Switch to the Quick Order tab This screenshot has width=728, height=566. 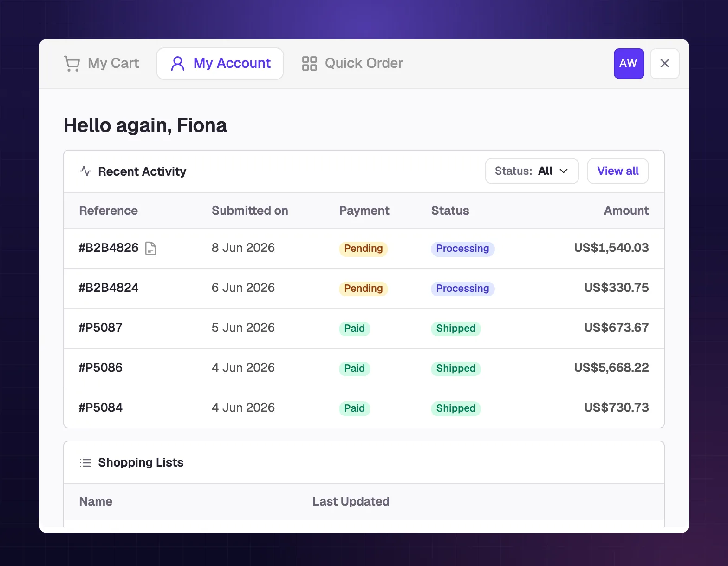point(352,63)
